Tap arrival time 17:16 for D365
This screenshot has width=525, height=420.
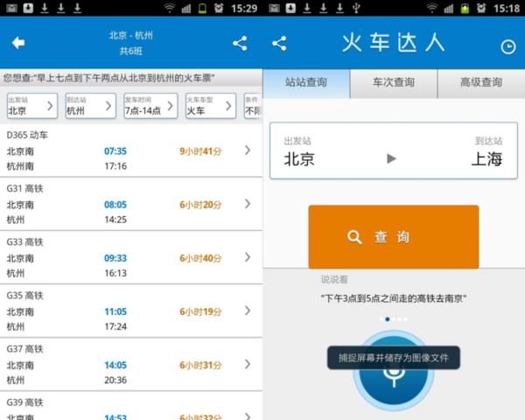[115, 166]
